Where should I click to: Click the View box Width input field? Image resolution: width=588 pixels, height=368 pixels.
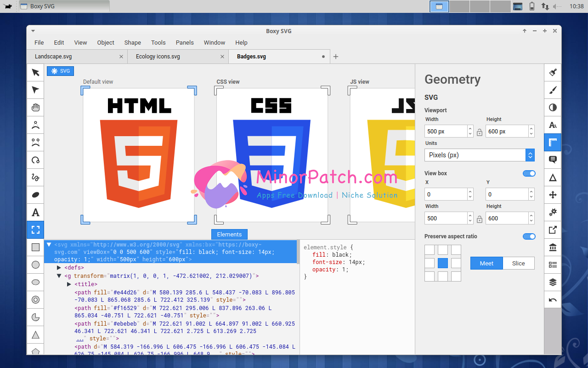tap(446, 218)
